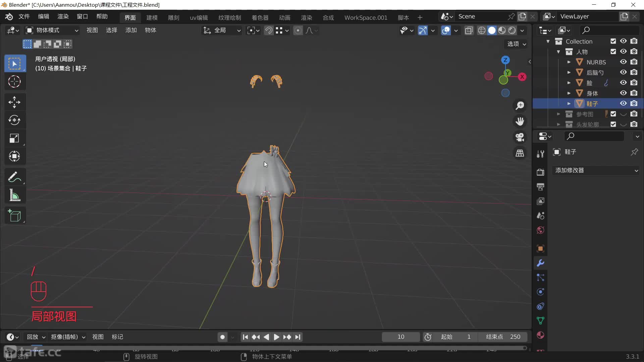This screenshot has height=362, width=644.
Task: Switch to the 建模 workspace tab
Action: click(x=152, y=17)
